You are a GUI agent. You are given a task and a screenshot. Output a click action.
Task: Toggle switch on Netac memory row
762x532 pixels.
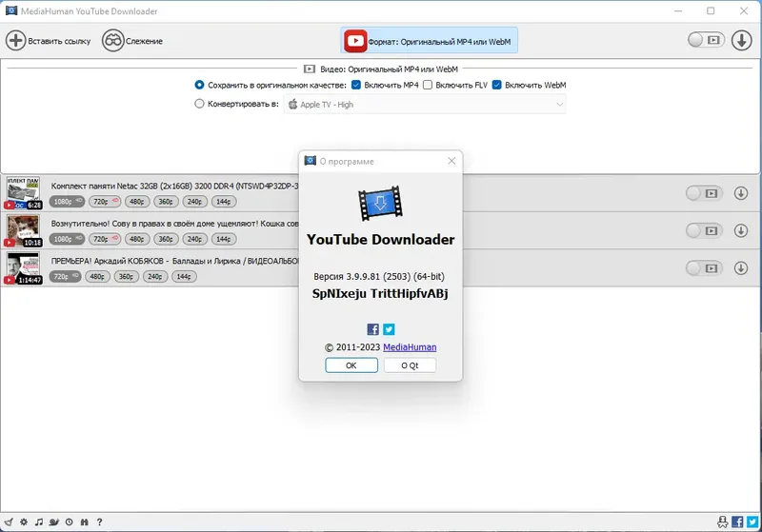[x=704, y=193]
